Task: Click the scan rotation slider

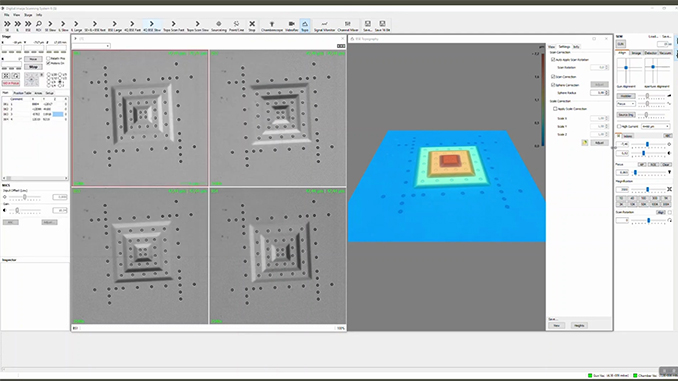Action: pos(648,221)
